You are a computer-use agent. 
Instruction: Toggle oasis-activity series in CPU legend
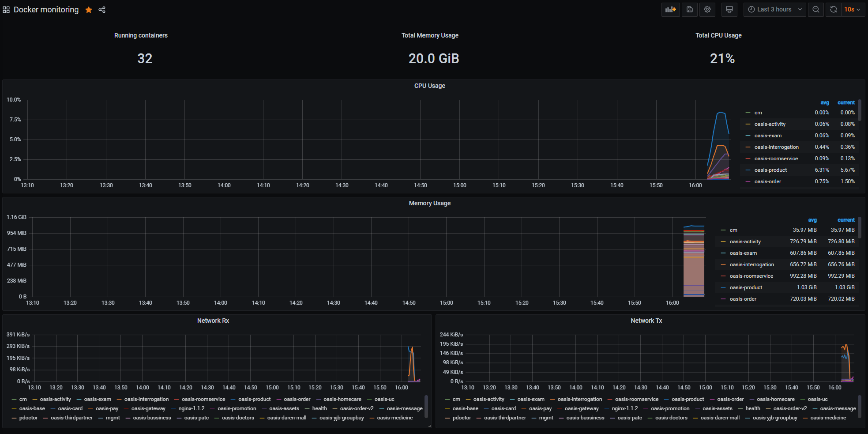coord(770,124)
